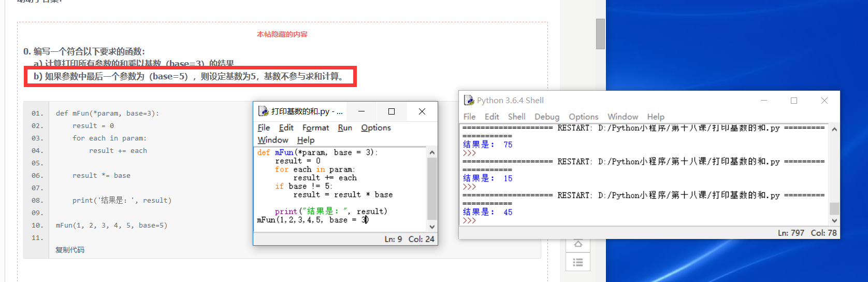The image size is (868, 282).
Task: Expand the Options menu in the editor window
Action: coord(375,128)
